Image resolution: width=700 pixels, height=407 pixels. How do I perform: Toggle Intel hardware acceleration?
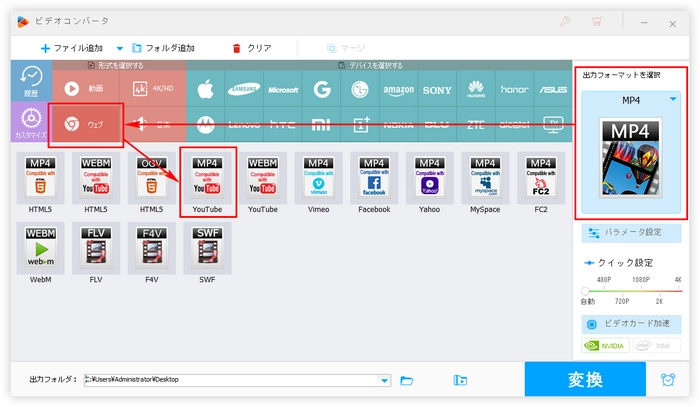pos(657,346)
